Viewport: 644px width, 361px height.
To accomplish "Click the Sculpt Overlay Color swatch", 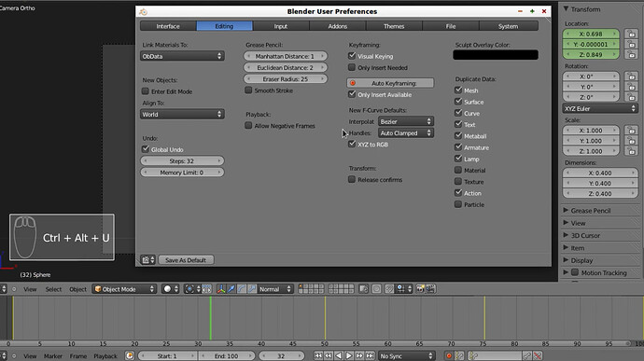I will click(496, 55).
